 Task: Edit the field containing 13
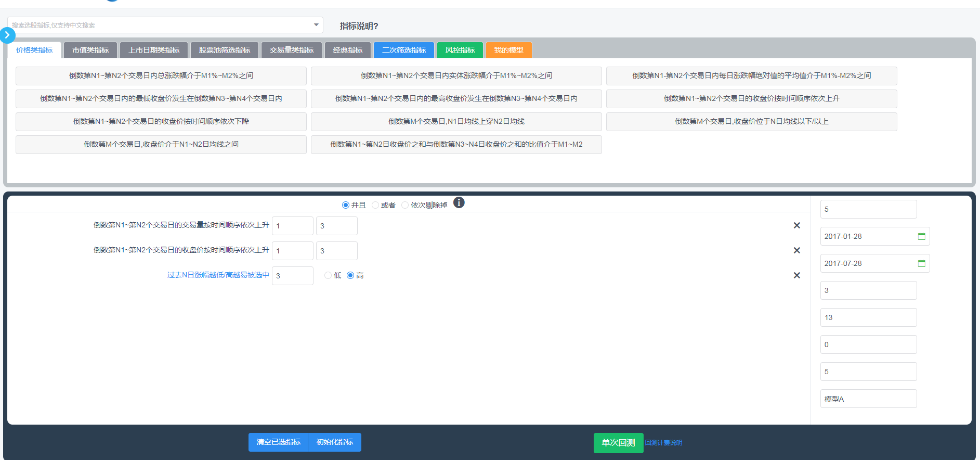[x=869, y=317]
